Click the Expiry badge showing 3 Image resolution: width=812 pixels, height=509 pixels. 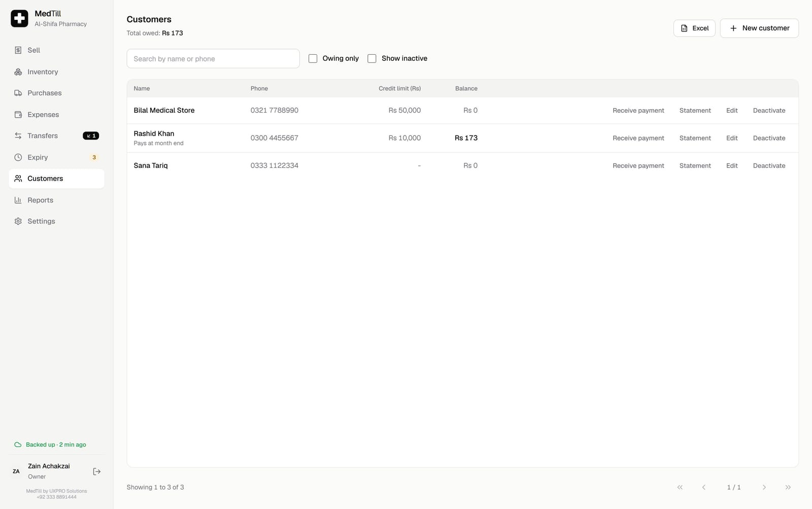point(94,157)
